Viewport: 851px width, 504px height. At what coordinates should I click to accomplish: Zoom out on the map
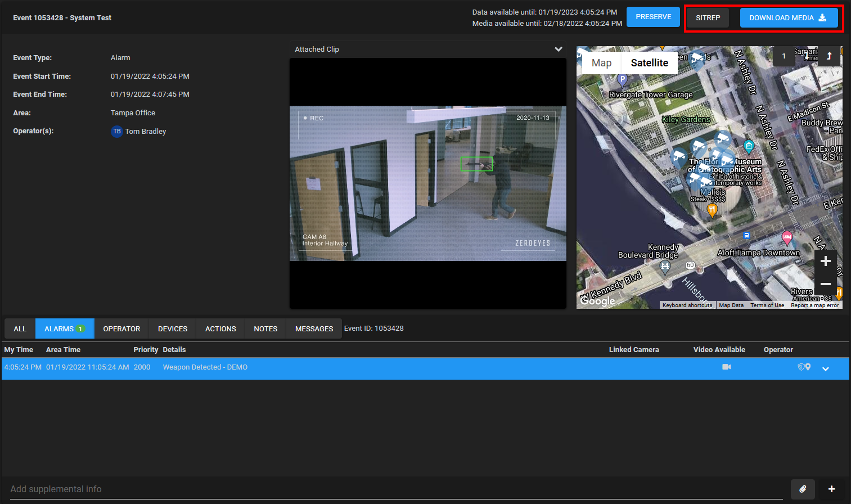pyautogui.click(x=825, y=284)
